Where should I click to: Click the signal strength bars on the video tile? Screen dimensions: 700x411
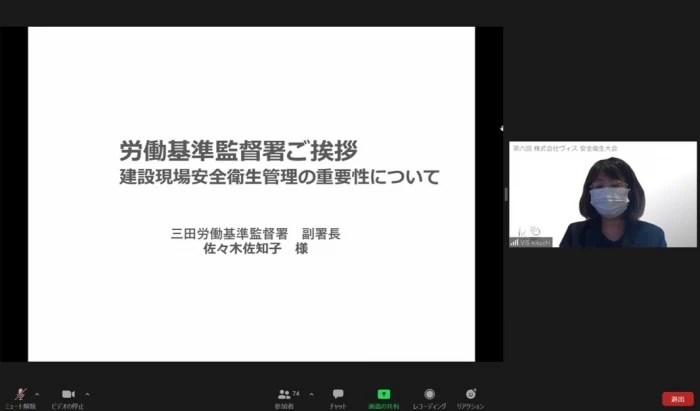(515, 242)
